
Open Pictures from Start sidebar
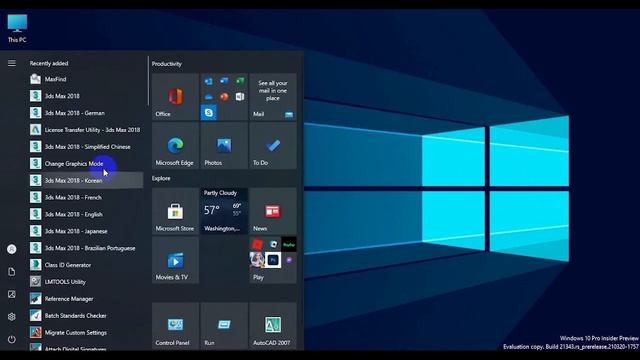(12, 294)
